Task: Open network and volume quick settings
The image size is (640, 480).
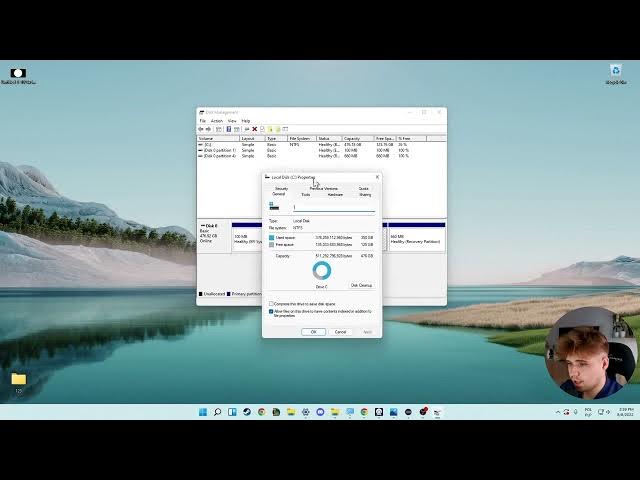Action: point(604,412)
